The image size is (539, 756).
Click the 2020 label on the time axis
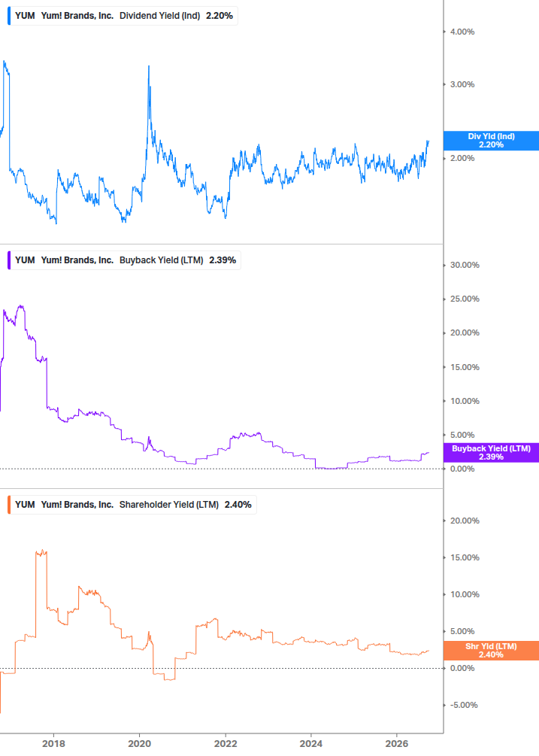[x=139, y=744]
